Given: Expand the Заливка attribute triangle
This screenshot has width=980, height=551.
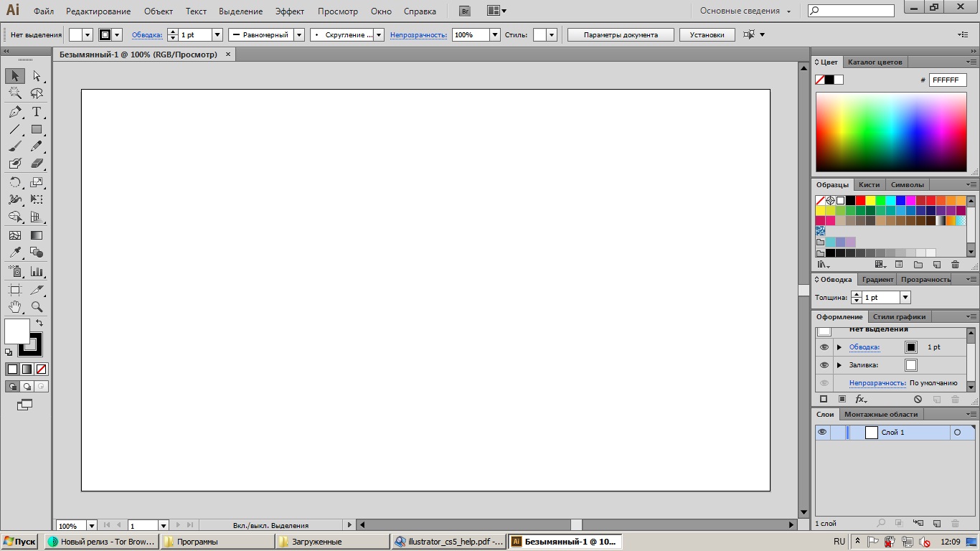Looking at the screenshot, I should tap(839, 365).
